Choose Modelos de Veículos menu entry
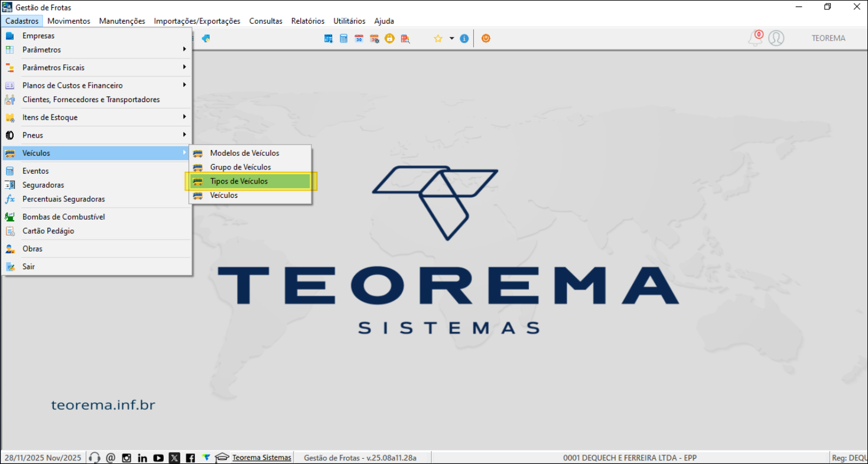Screen dimensions: 868x464 [x=245, y=153]
